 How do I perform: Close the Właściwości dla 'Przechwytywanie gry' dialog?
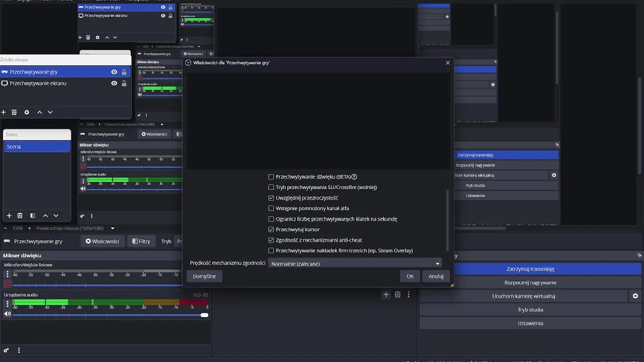point(448,63)
